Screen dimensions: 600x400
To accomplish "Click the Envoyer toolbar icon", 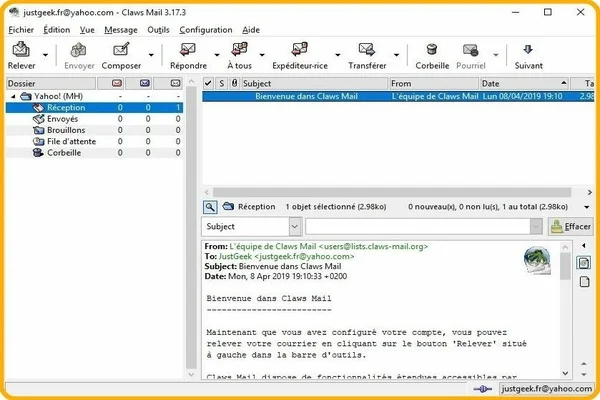I will click(x=79, y=50).
